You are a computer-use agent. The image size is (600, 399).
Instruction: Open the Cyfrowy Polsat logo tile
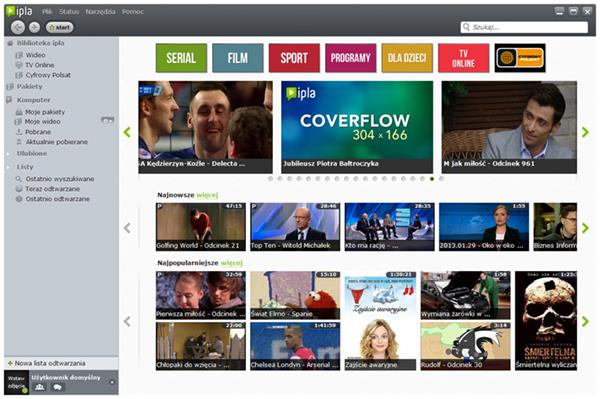(520, 58)
